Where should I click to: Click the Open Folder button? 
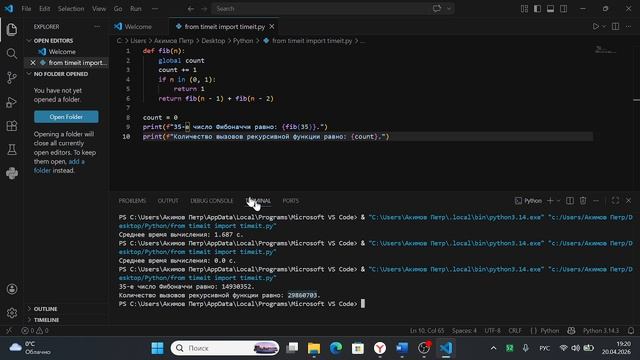(x=66, y=117)
